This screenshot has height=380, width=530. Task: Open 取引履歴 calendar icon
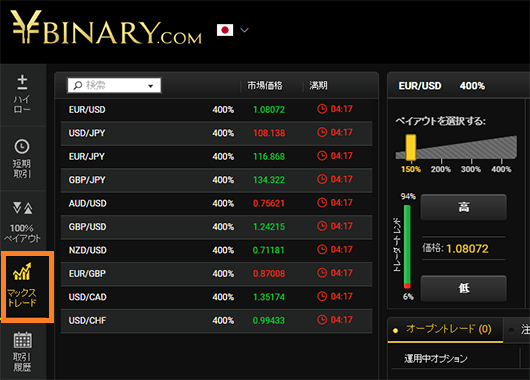[22, 340]
